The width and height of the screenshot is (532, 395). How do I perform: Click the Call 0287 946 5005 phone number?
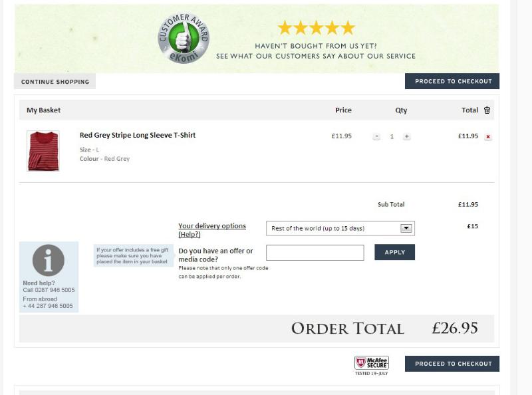[x=49, y=290]
